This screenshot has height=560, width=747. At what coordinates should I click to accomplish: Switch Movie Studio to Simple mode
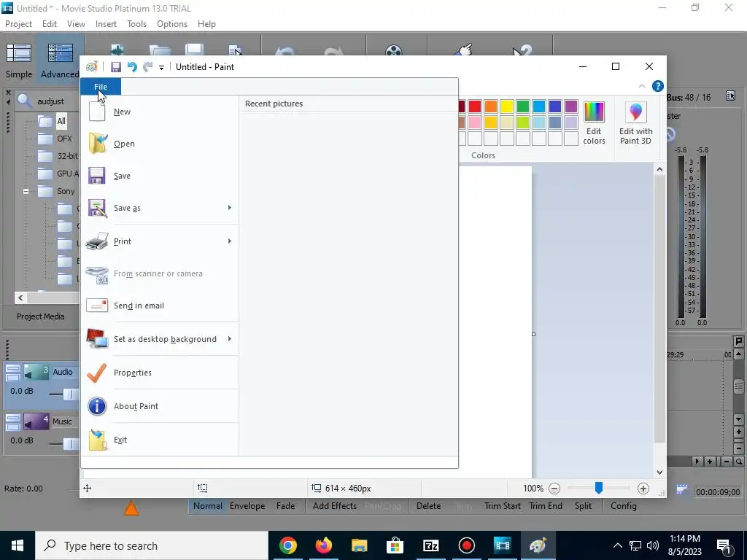point(19,60)
